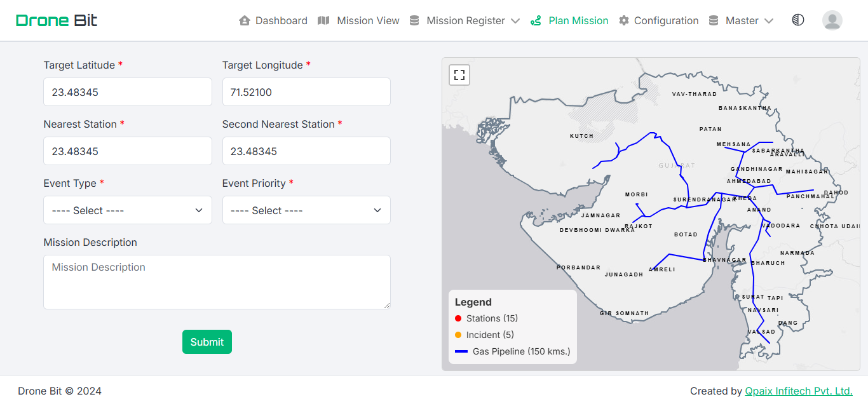Go to the Mission View page
868x406 pixels.
[368, 21]
